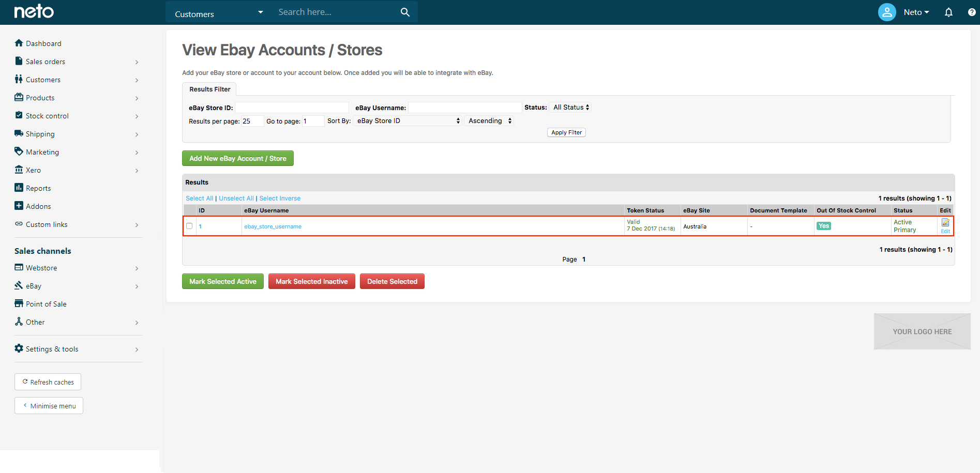The width and height of the screenshot is (980, 473).
Task: Click the Apply Filter button
Action: coord(566,132)
